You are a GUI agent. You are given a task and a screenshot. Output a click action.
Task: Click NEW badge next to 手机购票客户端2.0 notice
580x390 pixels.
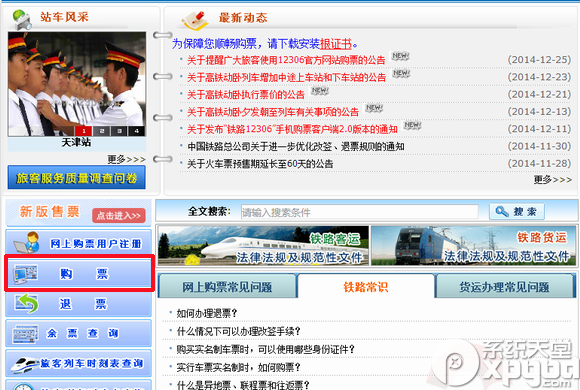click(412, 125)
